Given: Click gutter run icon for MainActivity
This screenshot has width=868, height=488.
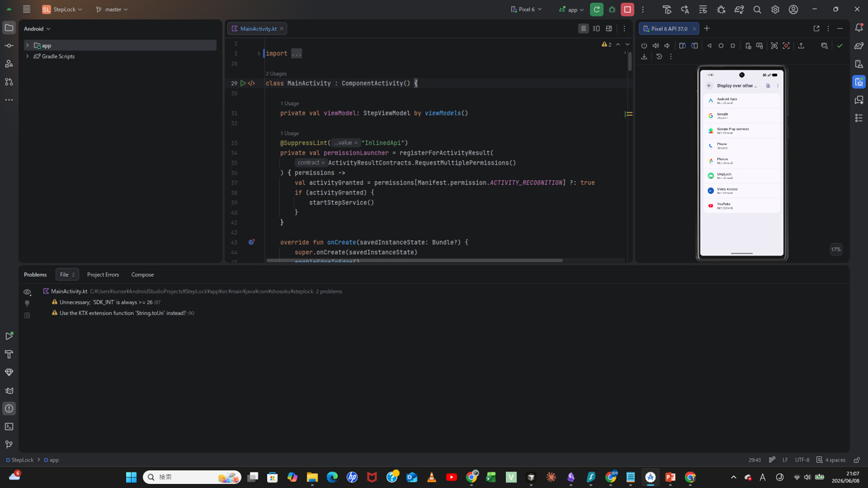Looking at the screenshot, I should click(243, 83).
